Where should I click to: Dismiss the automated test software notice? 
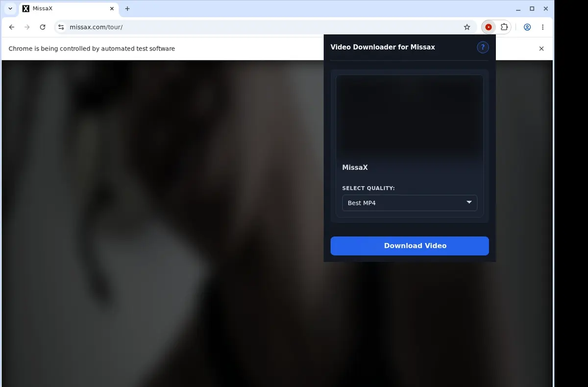coord(541,48)
